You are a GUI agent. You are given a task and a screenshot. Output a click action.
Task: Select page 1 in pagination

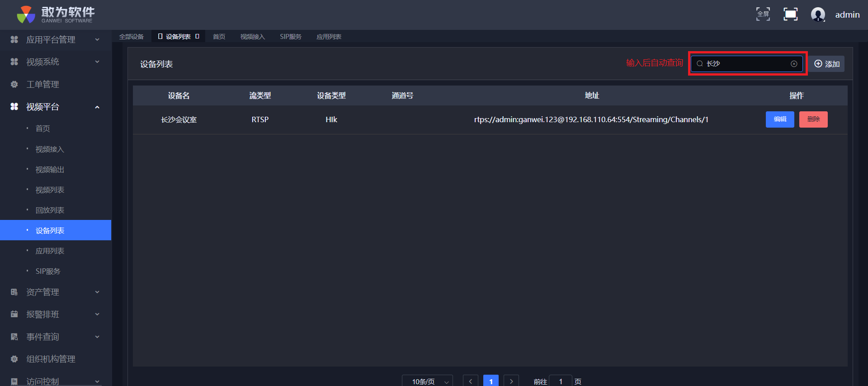[x=491, y=381]
